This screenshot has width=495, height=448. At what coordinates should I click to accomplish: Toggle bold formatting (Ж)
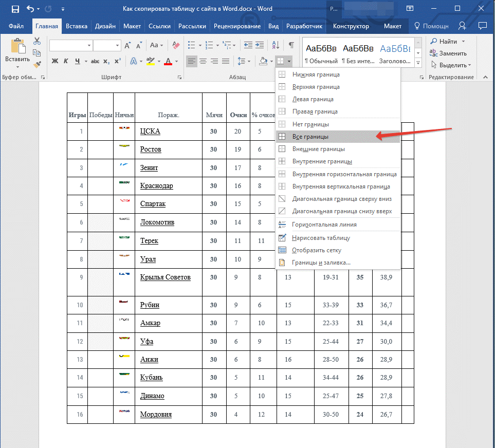point(55,62)
